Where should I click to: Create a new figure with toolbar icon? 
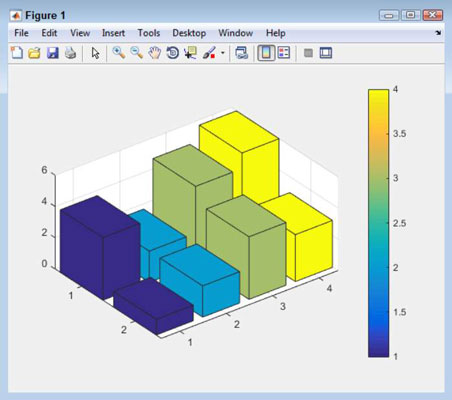[x=17, y=53]
